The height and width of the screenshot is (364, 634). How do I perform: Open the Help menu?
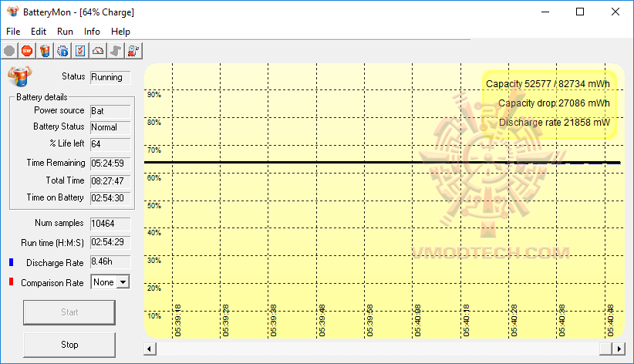120,32
